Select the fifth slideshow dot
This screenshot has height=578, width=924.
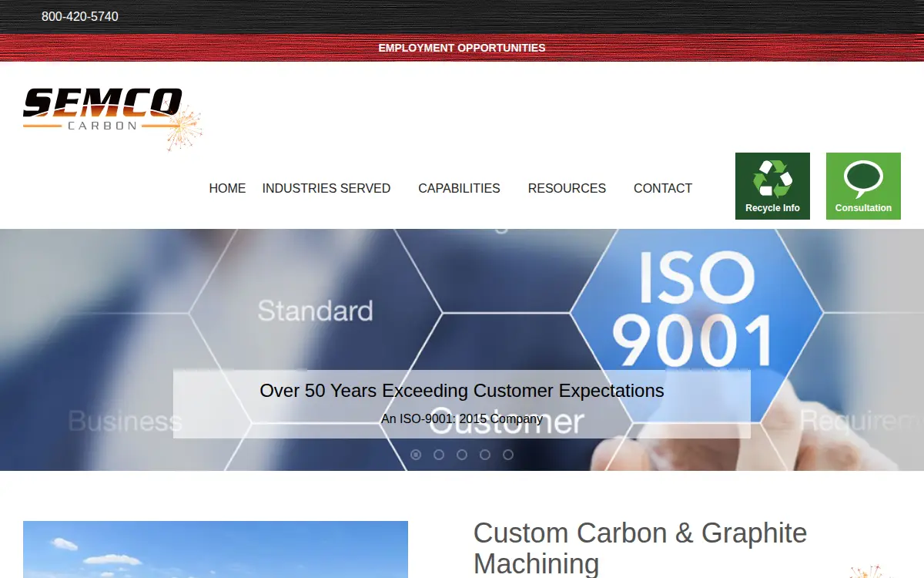[x=508, y=455]
